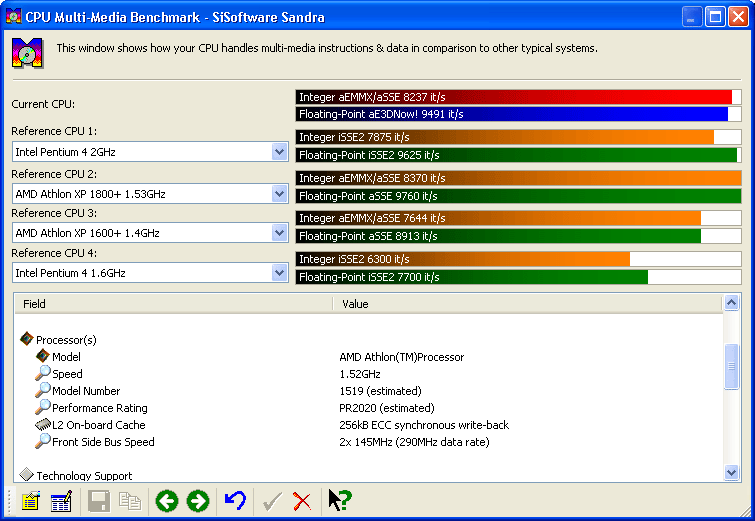
Task: Click the blue Floating-Point aE3DNow! 9491 it/s bar
Action: (518, 114)
